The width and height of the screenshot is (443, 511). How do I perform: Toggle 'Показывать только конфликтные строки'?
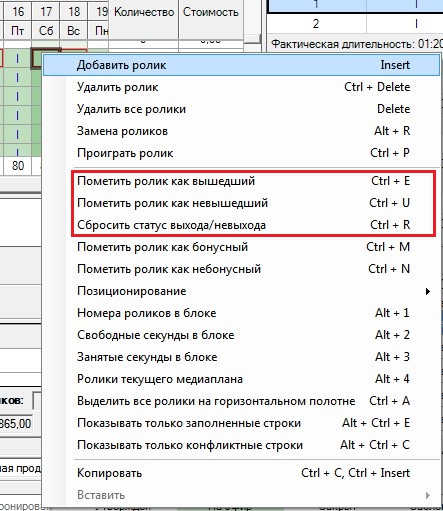(x=241, y=445)
